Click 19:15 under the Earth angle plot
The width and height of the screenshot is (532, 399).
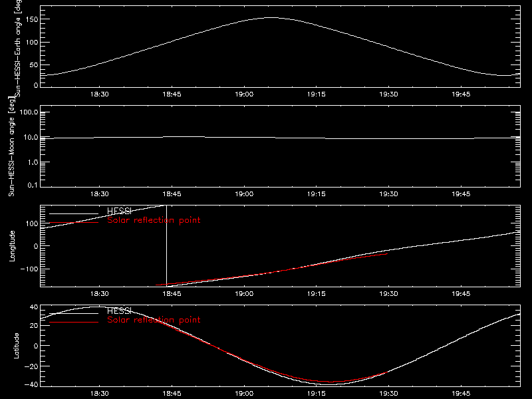point(317,94)
